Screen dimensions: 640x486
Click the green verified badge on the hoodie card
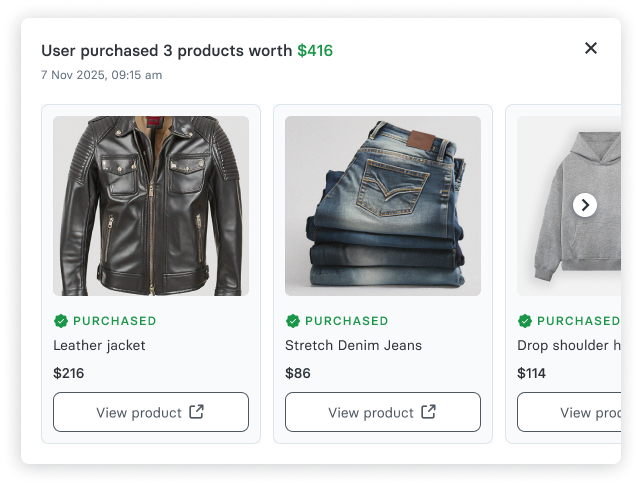525,321
